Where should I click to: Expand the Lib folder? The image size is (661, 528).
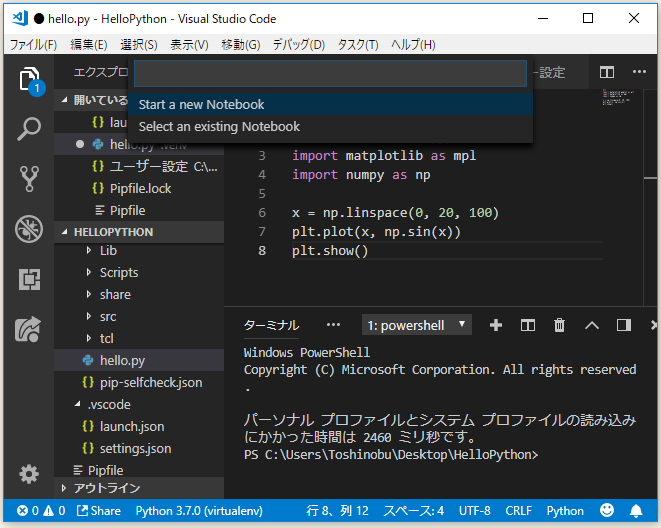click(89, 250)
